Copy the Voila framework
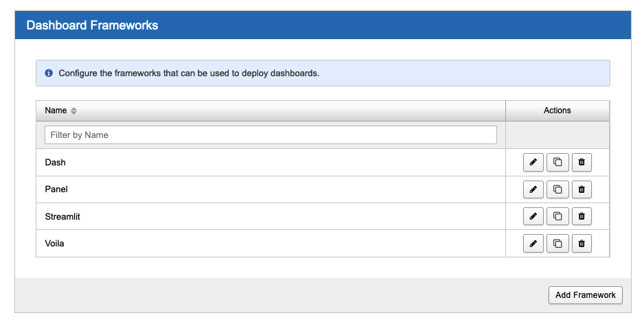 pos(557,243)
